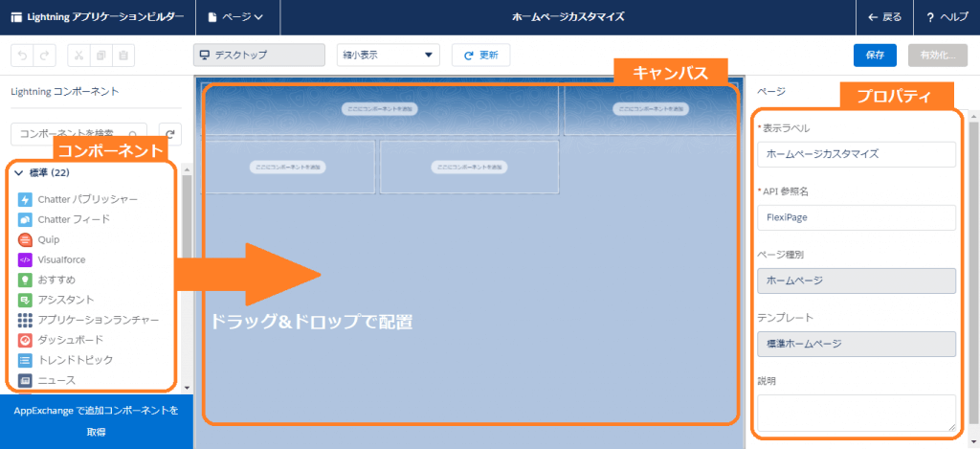
Task: Click the Visualforce component label
Action: [62, 259]
